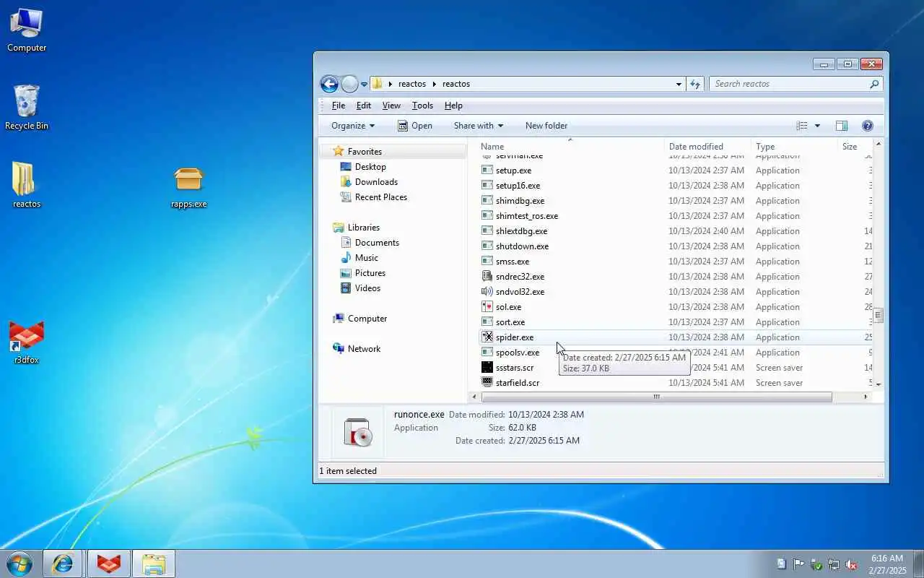
Task: Click the vertical scrollbar thumb
Action: point(879,316)
